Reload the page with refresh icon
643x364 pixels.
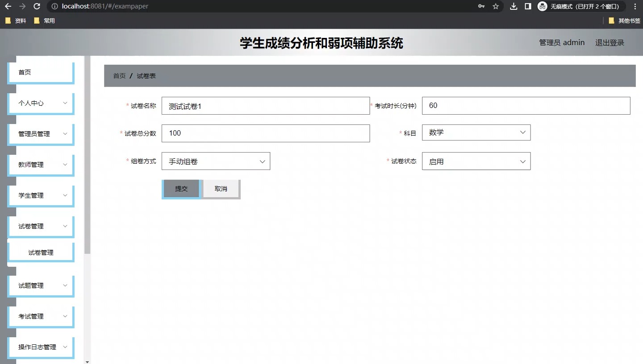coord(37,6)
